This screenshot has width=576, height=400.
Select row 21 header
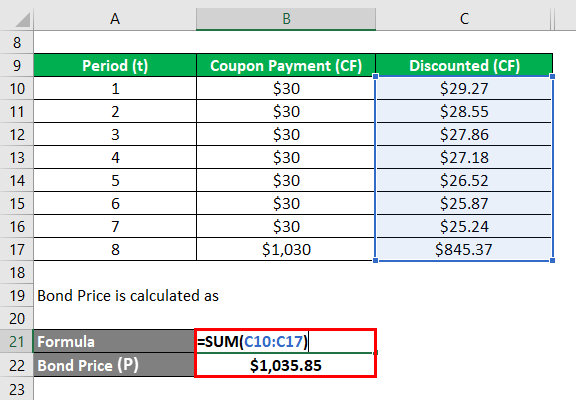[x=17, y=342]
